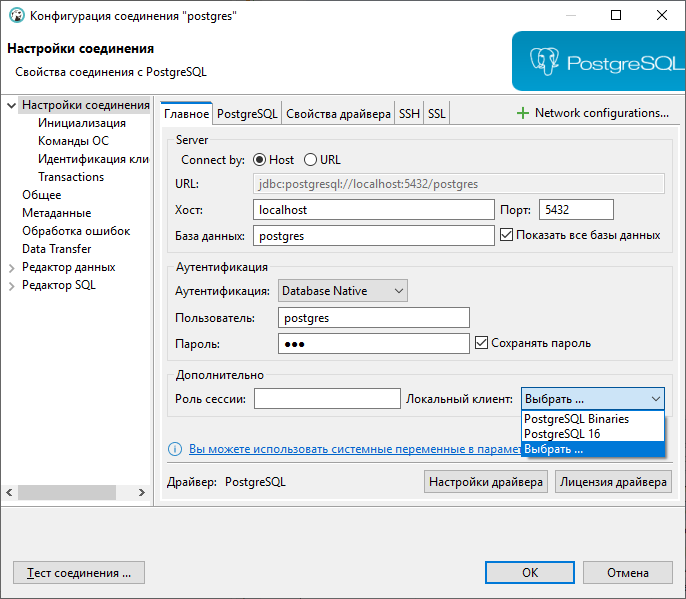Select the URL radio button

310,160
